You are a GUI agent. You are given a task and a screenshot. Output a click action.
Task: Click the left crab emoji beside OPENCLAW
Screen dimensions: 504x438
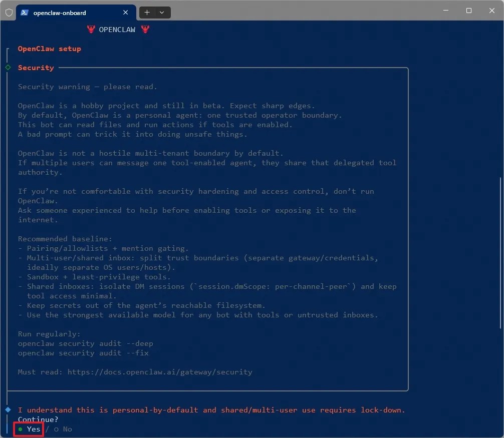click(x=91, y=30)
